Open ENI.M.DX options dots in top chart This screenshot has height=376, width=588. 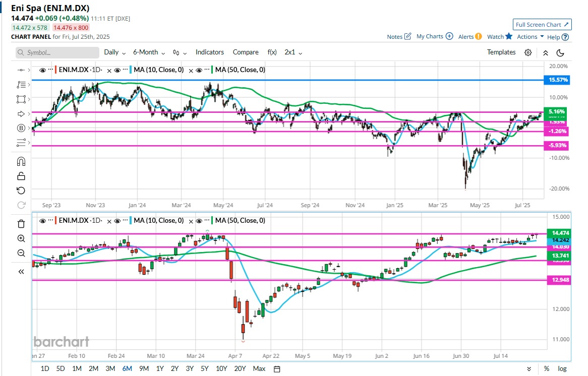click(x=50, y=70)
